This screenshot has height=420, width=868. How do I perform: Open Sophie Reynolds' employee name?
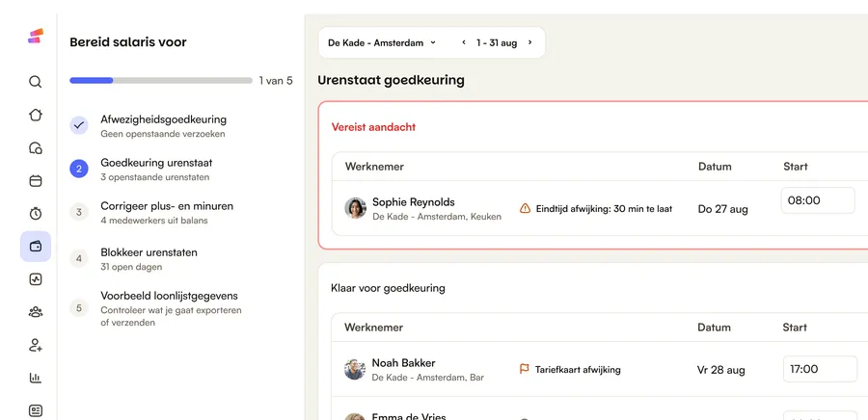(x=413, y=201)
